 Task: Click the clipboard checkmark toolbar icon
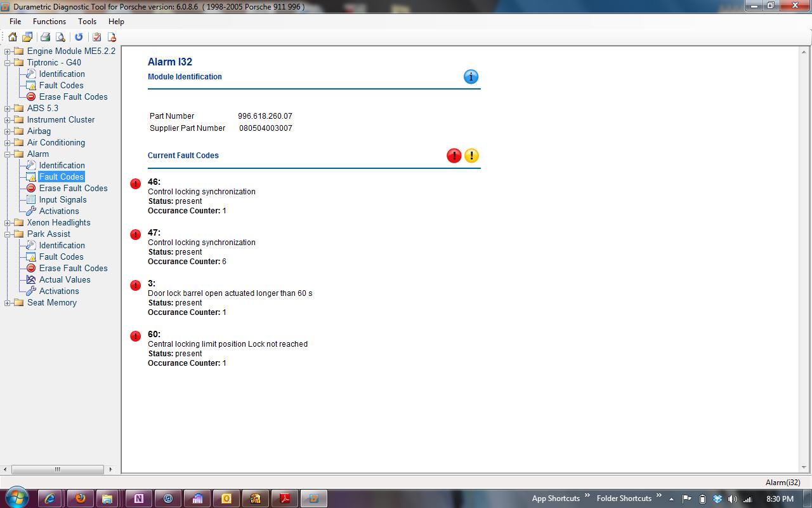click(x=96, y=37)
